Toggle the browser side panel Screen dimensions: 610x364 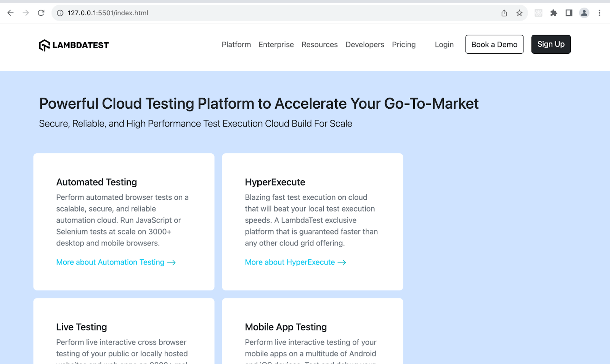pos(569,13)
